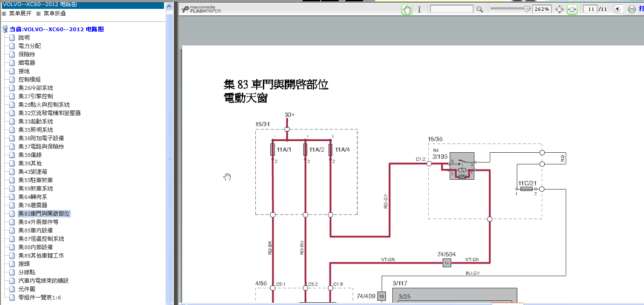
Task: Select 集35照明系統 in the tree
Action: 35,130
